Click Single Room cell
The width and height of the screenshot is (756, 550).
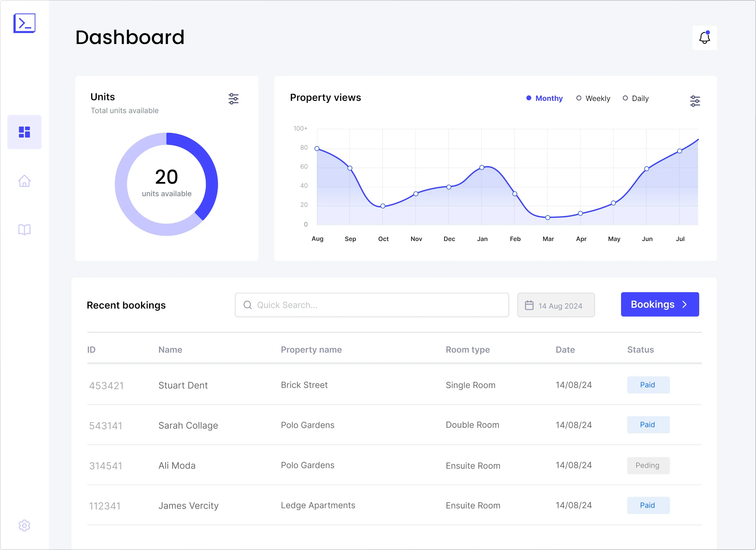(x=471, y=385)
